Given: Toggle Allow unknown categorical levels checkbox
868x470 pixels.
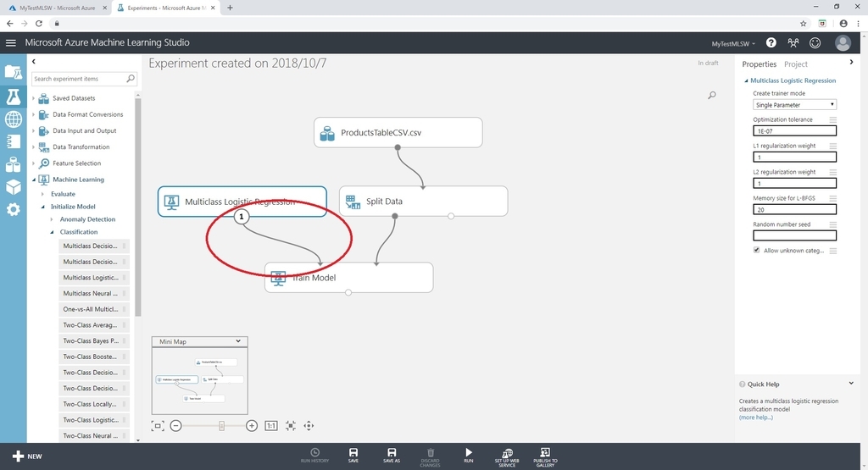Looking at the screenshot, I should click(757, 250).
